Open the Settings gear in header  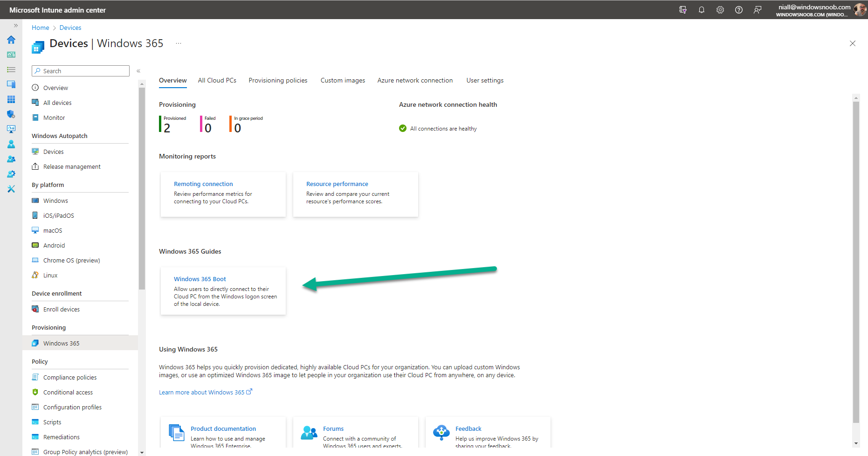[x=720, y=10]
